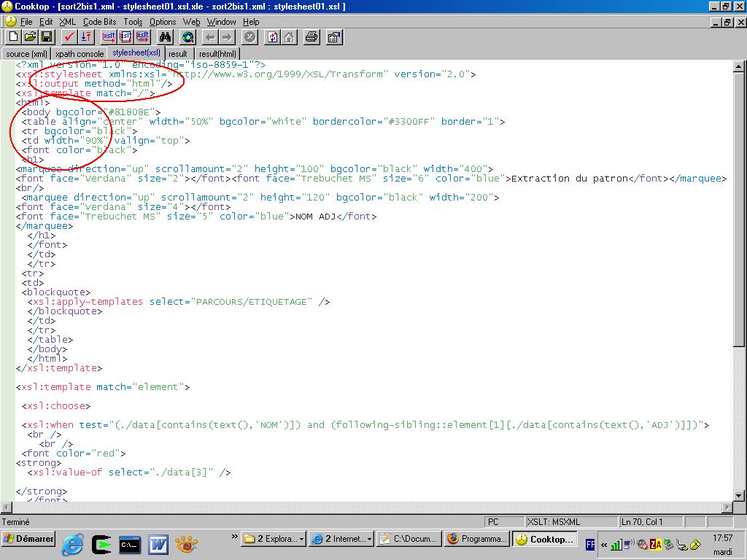Click the FR language bar indicator

point(589,544)
